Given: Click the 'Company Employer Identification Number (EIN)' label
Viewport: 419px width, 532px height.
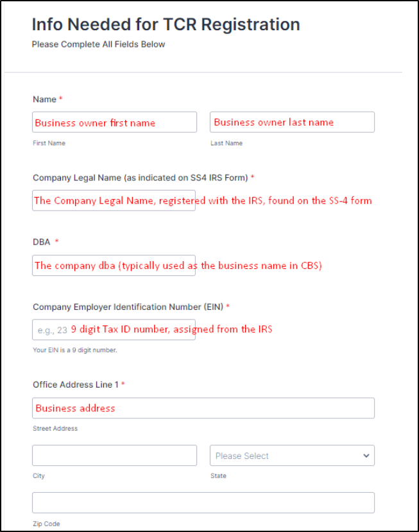Looking at the screenshot, I should coord(128,307).
